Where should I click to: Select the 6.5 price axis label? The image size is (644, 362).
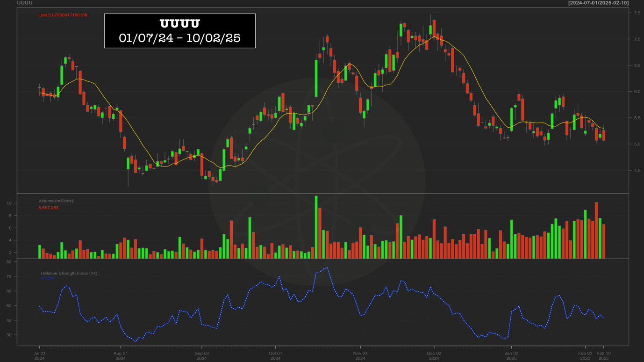637,65
